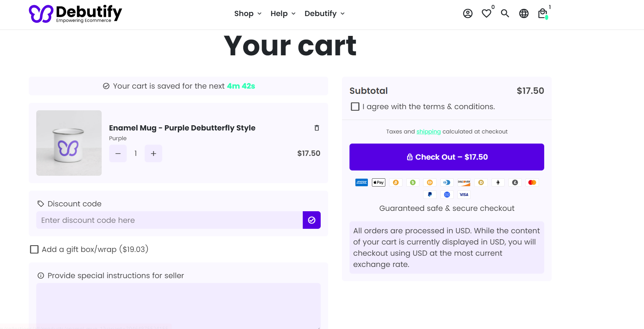This screenshot has width=644, height=329.
Task: Apply discount code with checkmark button
Action: pos(311,220)
